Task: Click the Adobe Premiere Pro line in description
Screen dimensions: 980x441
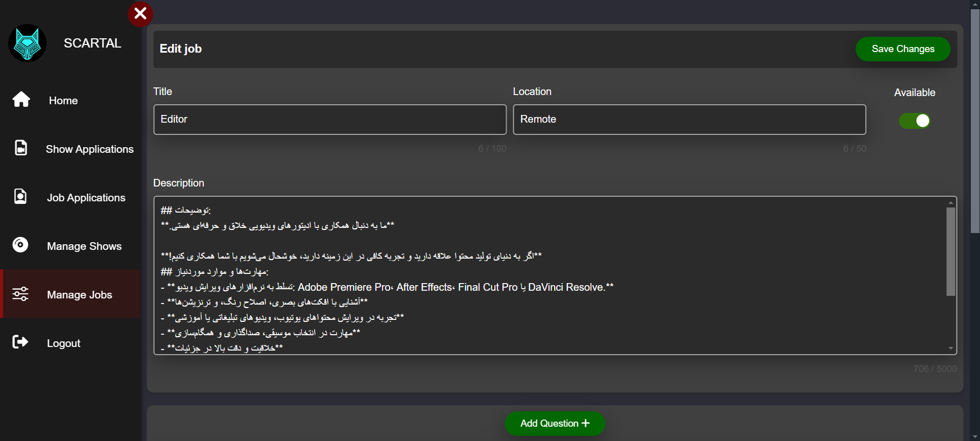Action: pyautogui.click(x=387, y=287)
